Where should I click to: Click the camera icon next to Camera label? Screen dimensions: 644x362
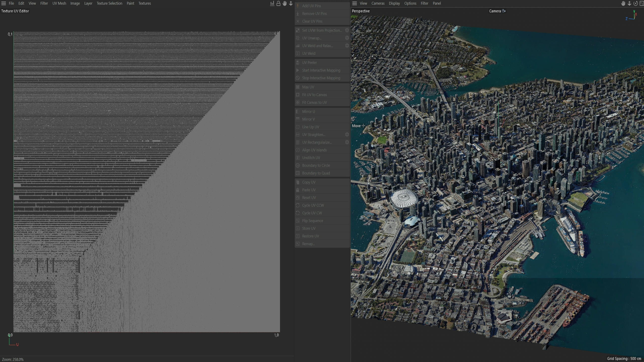504,11
